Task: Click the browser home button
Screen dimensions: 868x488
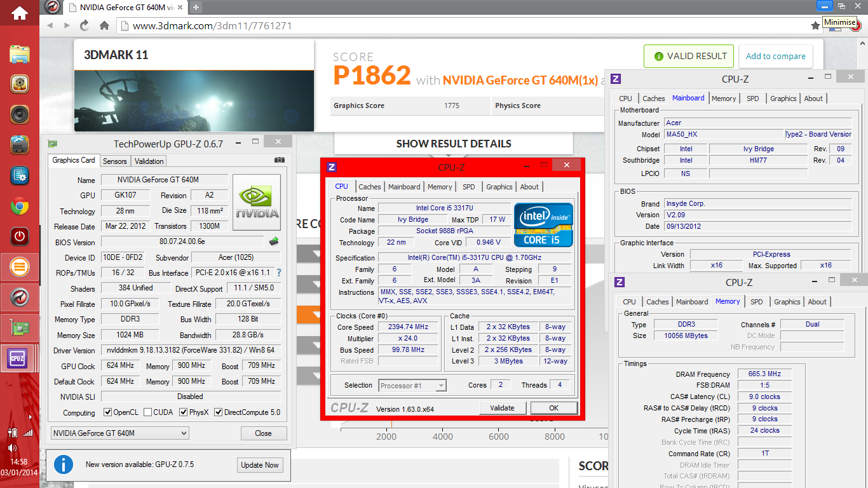Action: click(104, 26)
